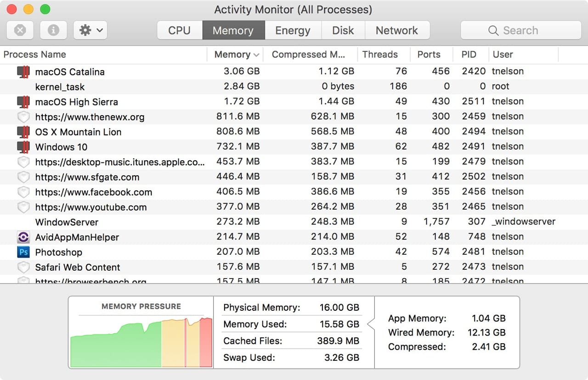Click the magnifier icon in the Search field
588x380 pixels.
tap(493, 30)
